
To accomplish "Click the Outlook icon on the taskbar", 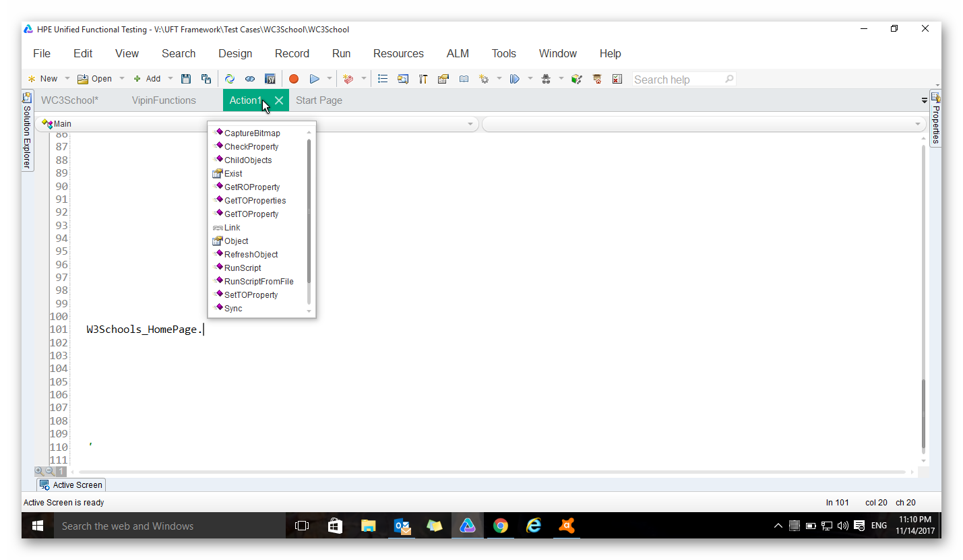I will point(402,526).
